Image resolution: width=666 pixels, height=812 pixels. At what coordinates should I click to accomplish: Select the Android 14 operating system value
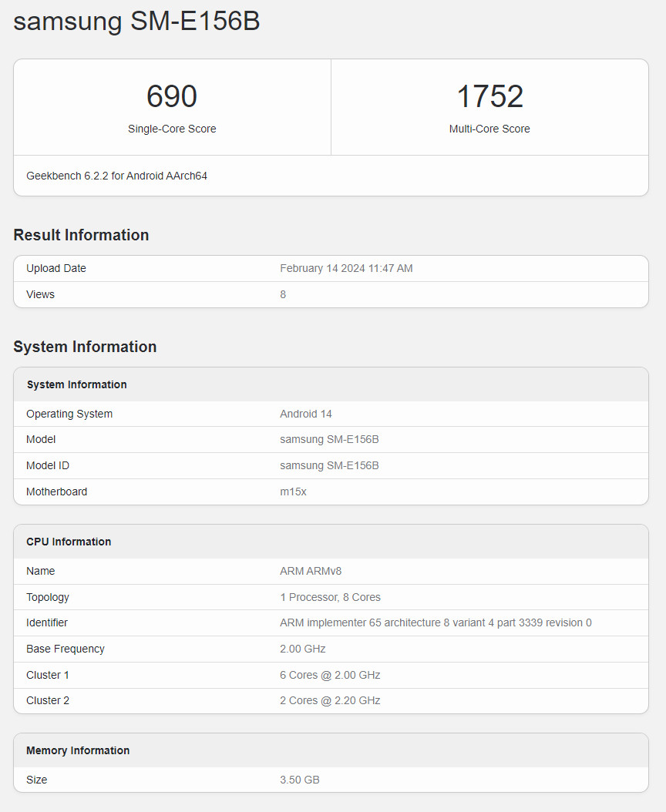pyautogui.click(x=306, y=414)
